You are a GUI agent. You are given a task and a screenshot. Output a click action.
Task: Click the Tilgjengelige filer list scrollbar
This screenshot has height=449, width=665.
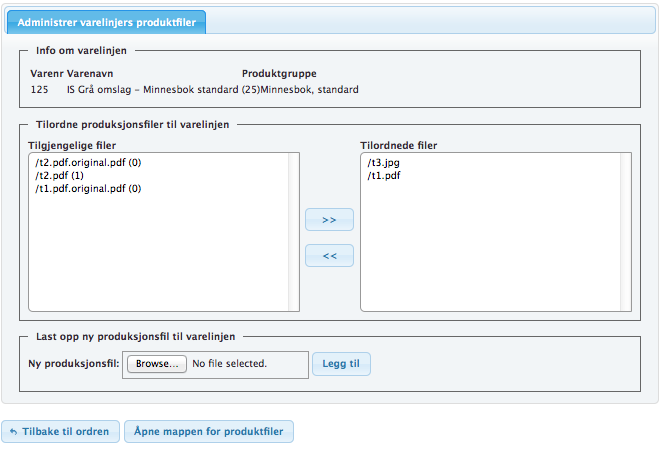[293, 232]
